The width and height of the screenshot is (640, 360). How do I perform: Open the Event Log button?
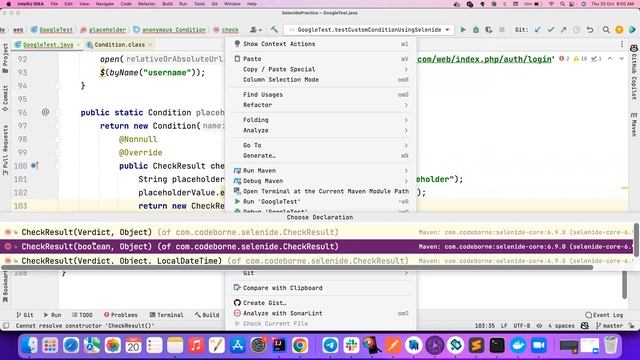tap(604, 315)
